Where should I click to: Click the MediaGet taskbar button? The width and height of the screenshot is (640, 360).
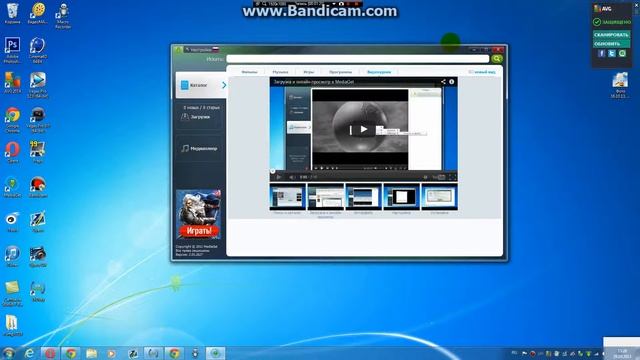click(215, 353)
